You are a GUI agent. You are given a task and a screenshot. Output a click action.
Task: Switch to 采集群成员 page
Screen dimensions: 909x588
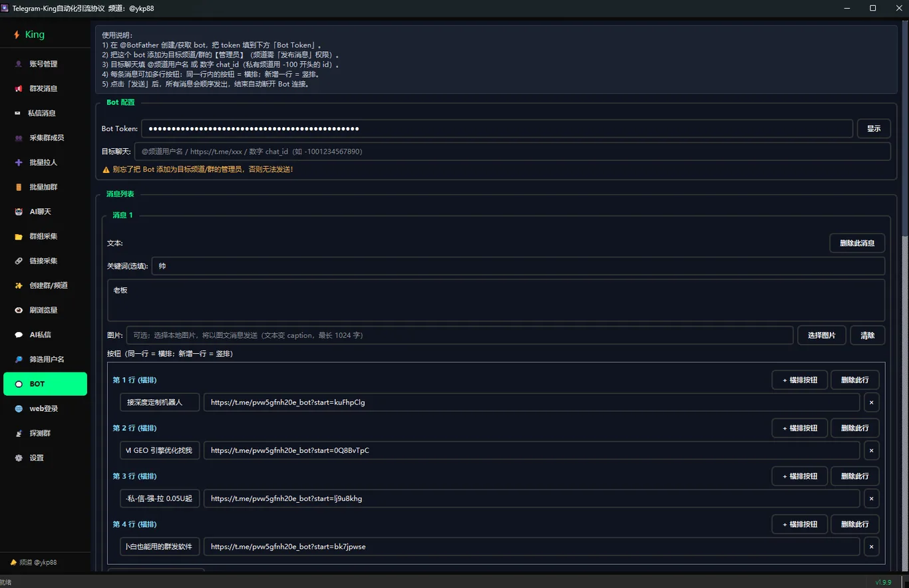tap(45, 138)
